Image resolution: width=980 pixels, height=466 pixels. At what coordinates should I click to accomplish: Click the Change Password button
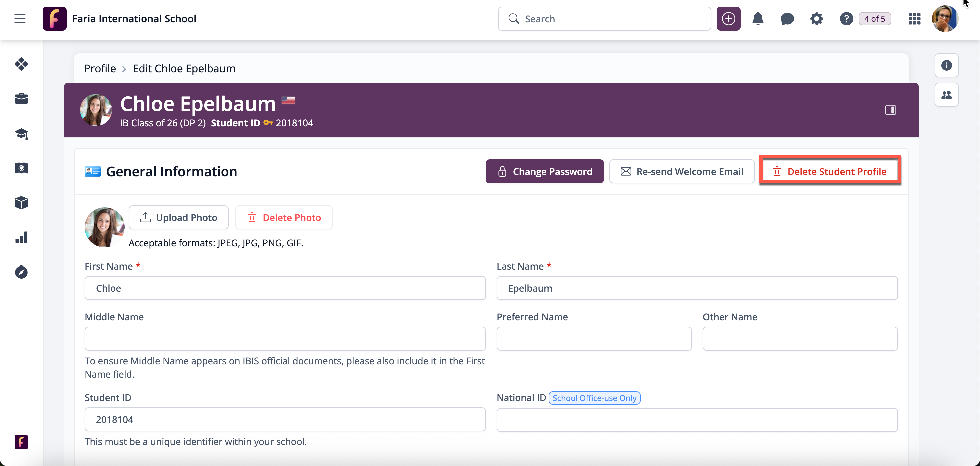[x=544, y=172]
